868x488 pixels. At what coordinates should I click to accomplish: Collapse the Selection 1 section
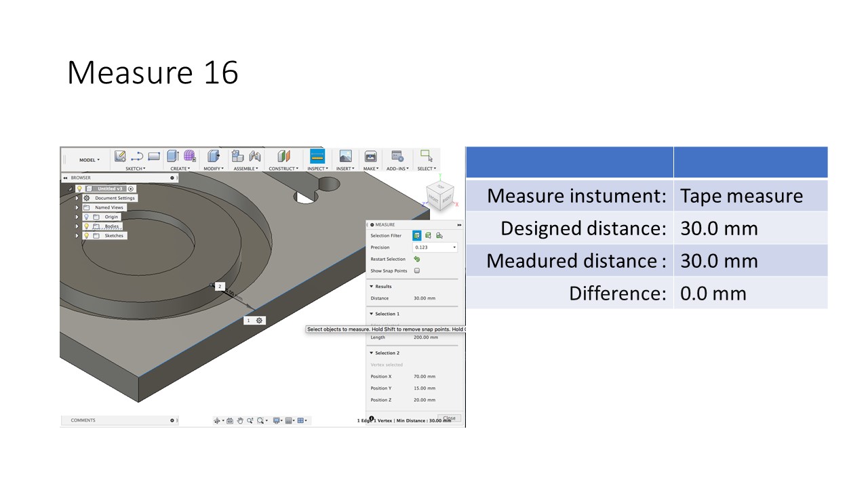pos(372,314)
